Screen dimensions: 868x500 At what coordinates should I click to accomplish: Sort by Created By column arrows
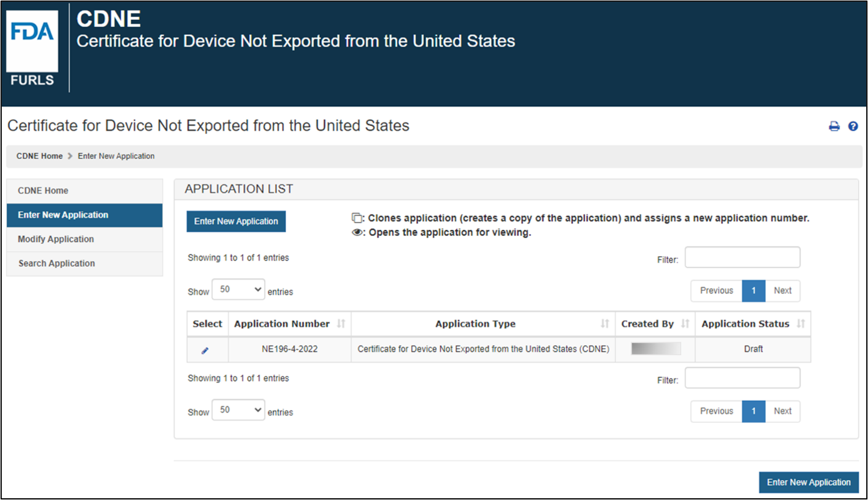pos(685,324)
